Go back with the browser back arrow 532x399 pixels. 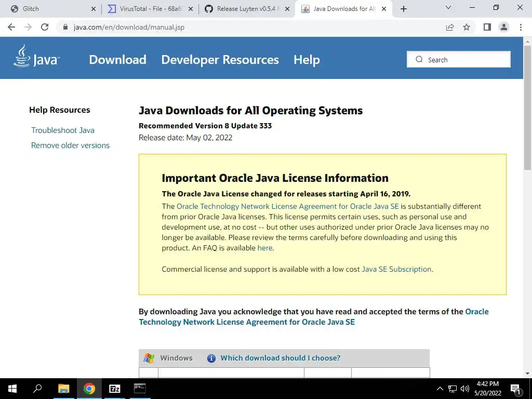pyautogui.click(x=11, y=27)
